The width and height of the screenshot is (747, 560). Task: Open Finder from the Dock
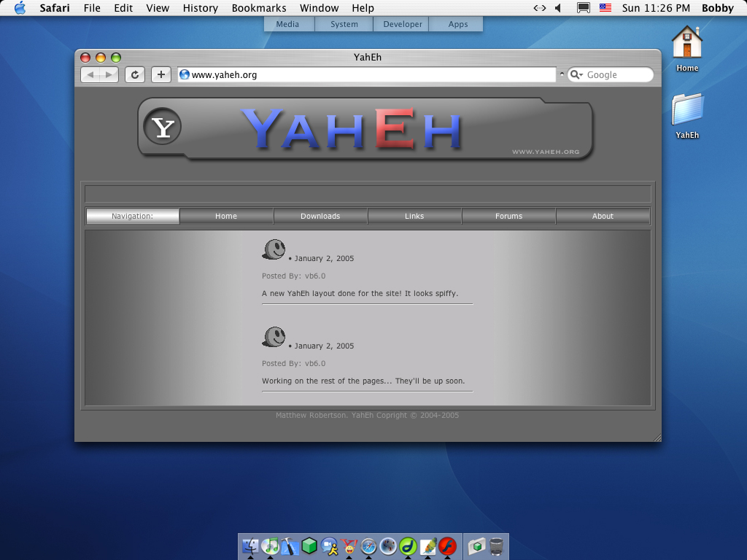(x=251, y=545)
